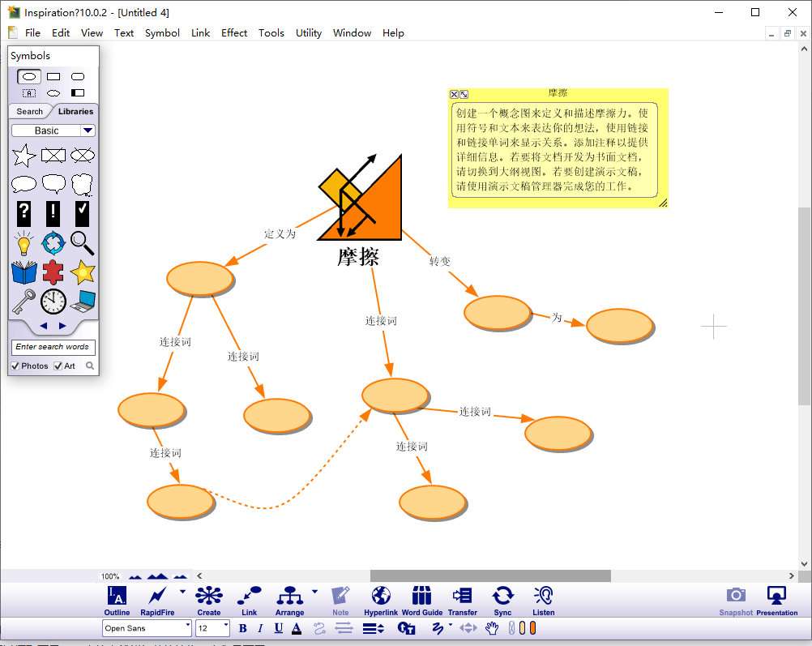Choose the red puzzle piece symbol

point(53,272)
